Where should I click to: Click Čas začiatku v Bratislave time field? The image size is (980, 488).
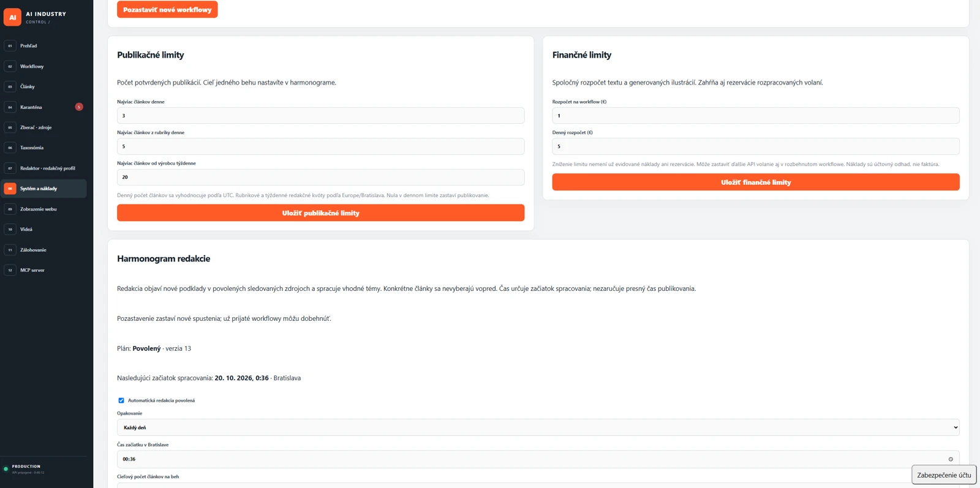click(538, 459)
